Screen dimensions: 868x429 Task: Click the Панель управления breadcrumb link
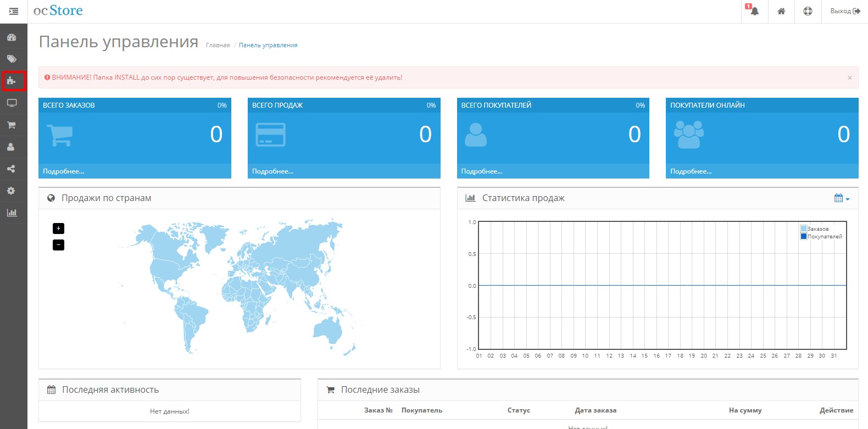point(268,45)
